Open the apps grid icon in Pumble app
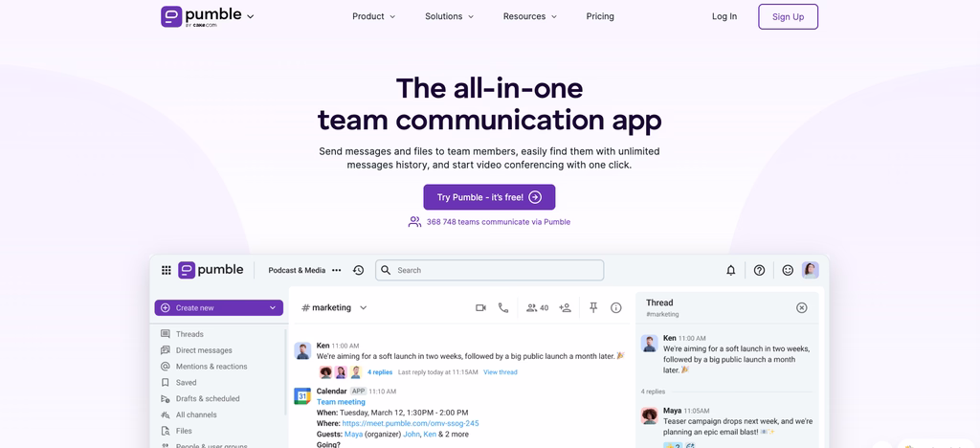The image size is (980, 448). click(x=167, y=271)
